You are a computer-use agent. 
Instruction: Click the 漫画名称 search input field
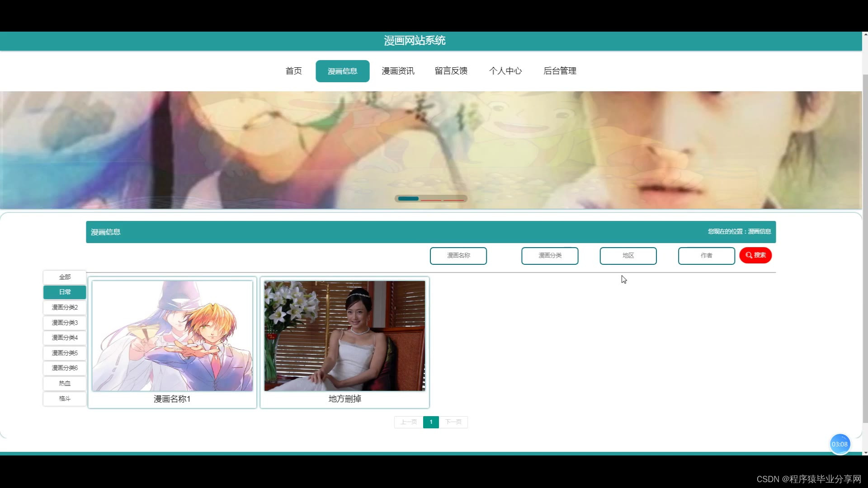pyautogui.click(x=458, y=256)
